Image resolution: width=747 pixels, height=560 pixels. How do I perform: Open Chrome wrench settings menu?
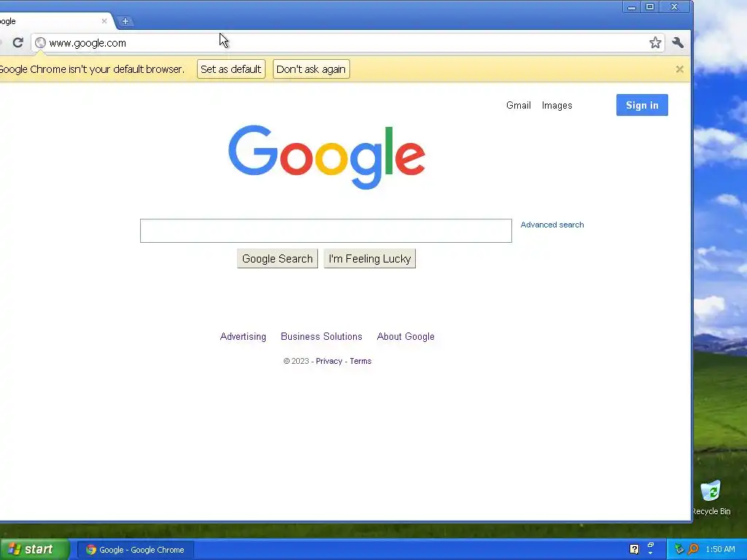678,43
